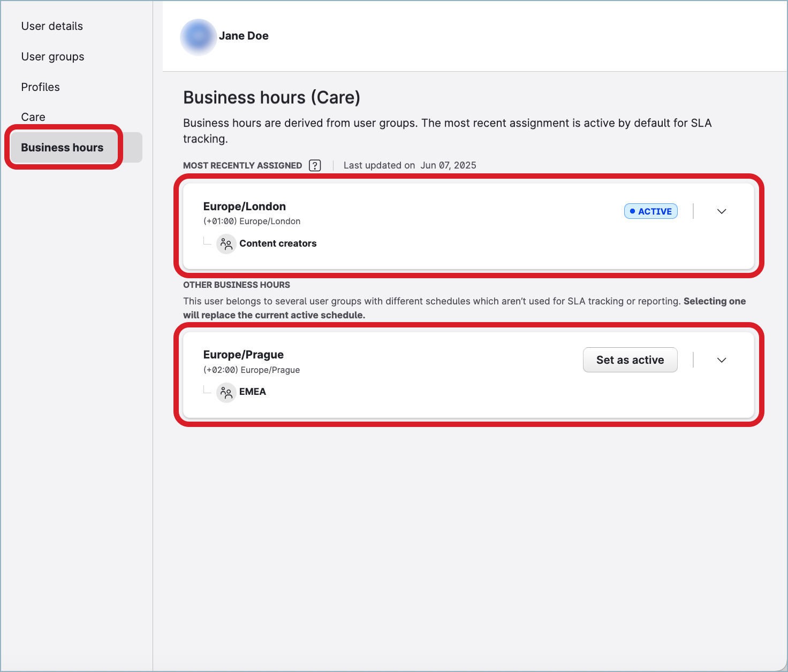The height and width of the screenshot is (672, 788).
Task: Select Business hours in the sidebar
Action: 62,148
